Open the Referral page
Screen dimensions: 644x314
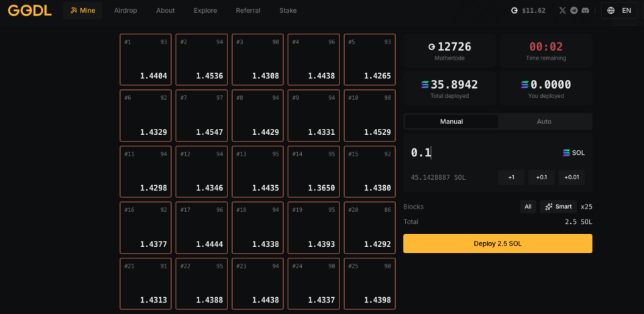pos(248,11)
